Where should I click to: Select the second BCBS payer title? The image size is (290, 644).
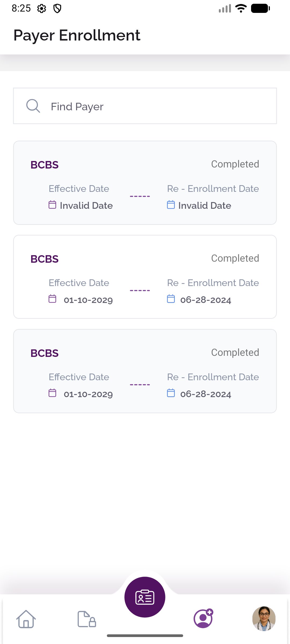pos(45,259)
